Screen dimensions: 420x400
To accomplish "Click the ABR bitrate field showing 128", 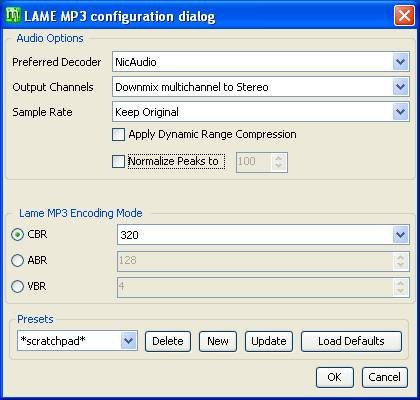I will [255, 260].
